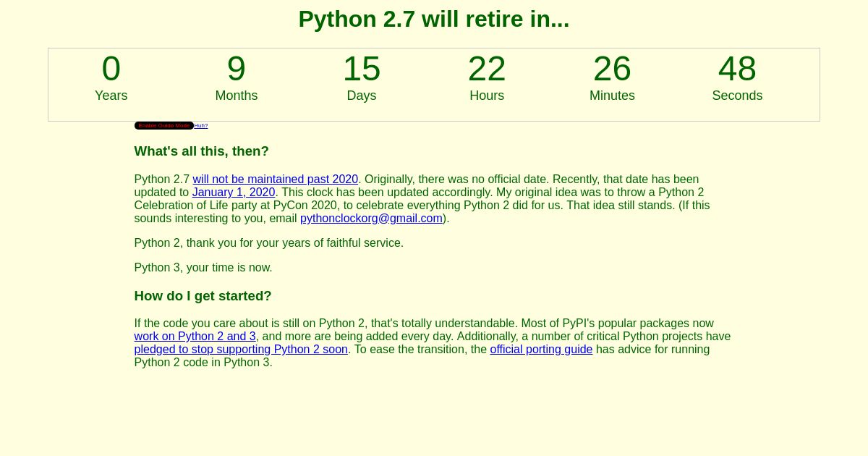This screenshot has height=456, width=868.
Task: Click the Enable Guido Mode button
Action: 163,125
